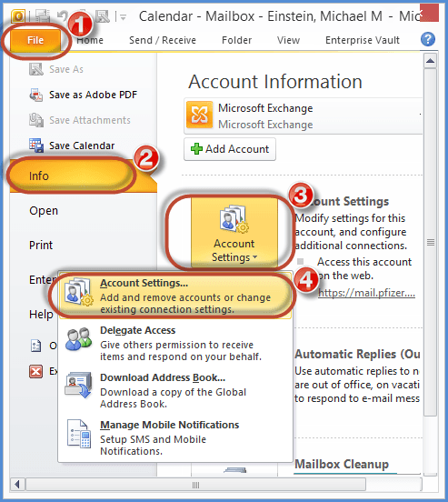This screenshot has width=448, height=502.
Task: Click the vertical scrollbar up arrow
Action: (x=431, y=61)
